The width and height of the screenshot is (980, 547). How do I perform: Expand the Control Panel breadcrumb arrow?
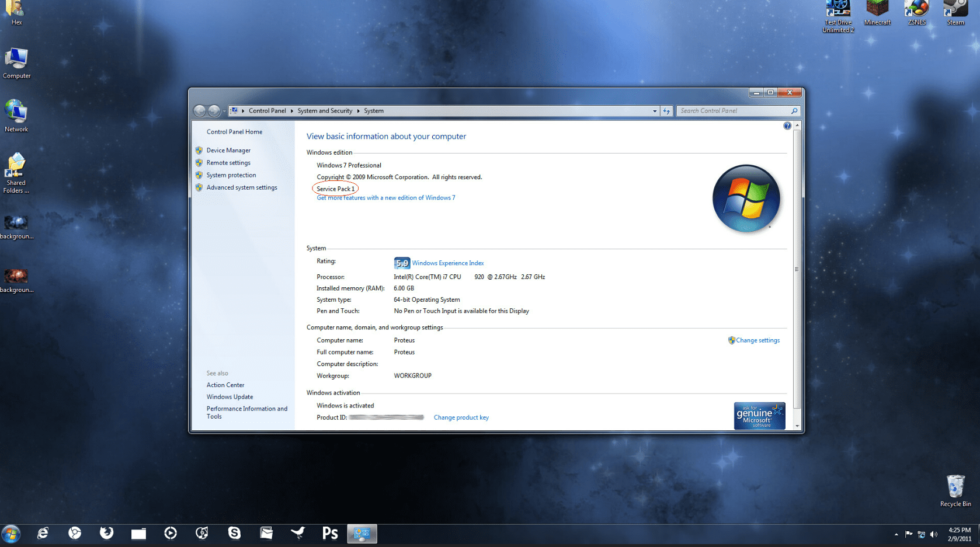point(292,111)
